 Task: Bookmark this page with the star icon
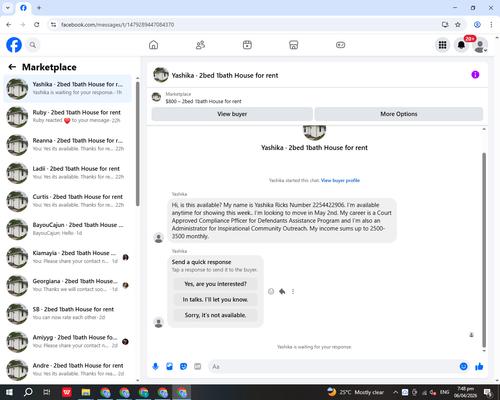tap(458, 25)
